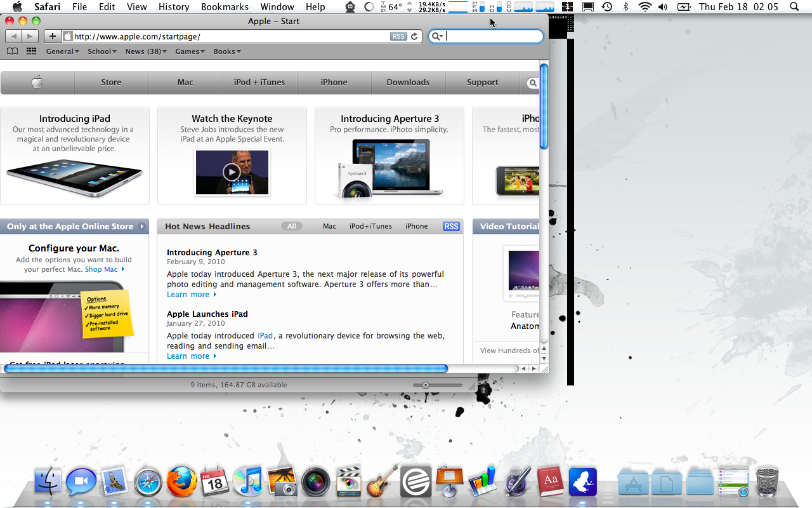
Task: Open the Applications folder stack in Dock
Action: 632,482
